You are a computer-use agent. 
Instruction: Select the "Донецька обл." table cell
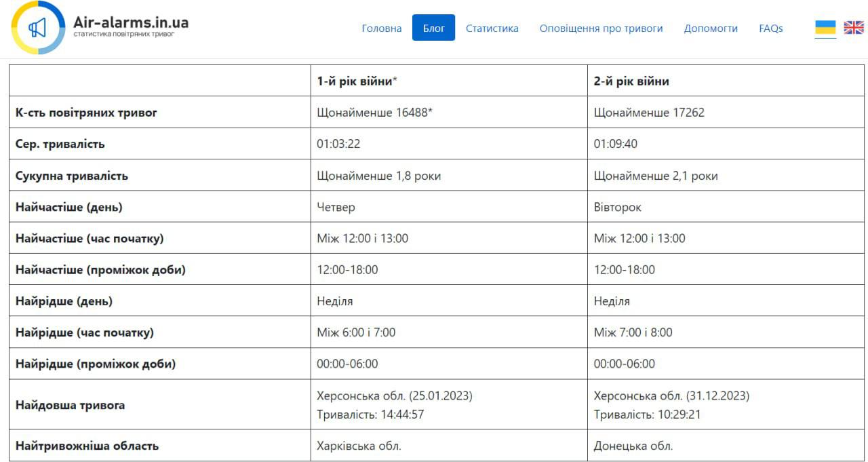pos(633,446)
